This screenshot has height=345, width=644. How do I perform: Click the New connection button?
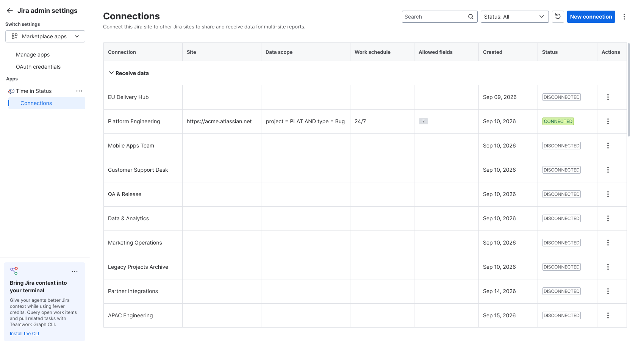click(591, 17)
